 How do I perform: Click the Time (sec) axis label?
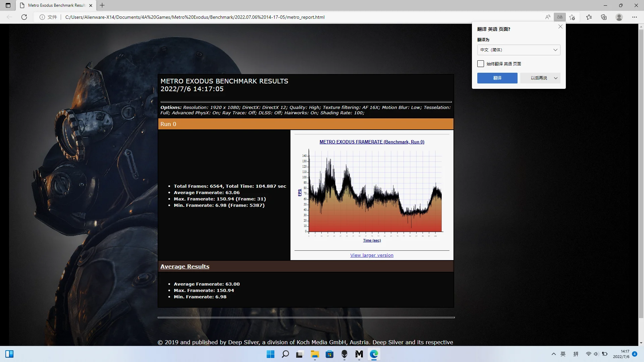click(372, 240)
